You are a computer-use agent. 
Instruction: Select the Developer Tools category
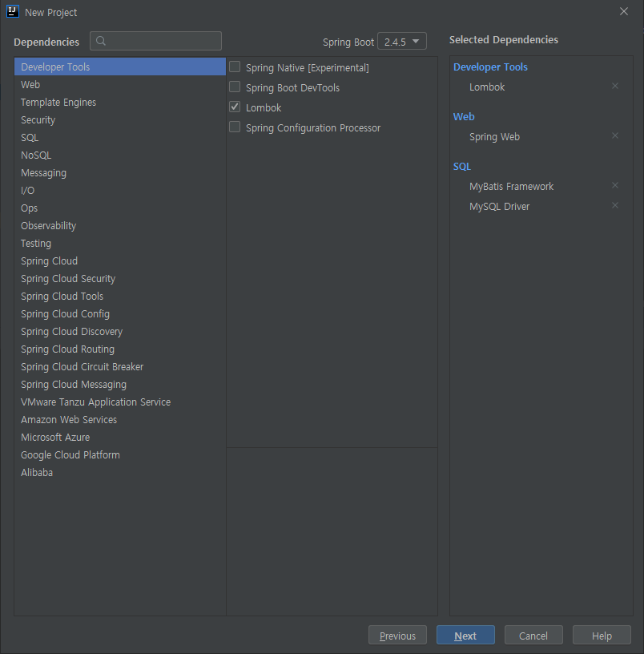tap(120, 67)
